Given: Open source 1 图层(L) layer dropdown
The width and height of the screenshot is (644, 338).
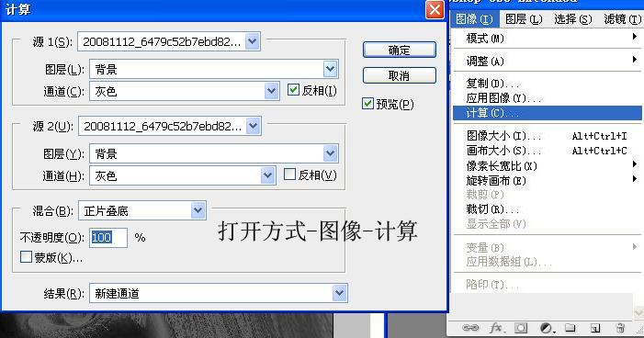Looking at the screenshot, I should (330, 69).
